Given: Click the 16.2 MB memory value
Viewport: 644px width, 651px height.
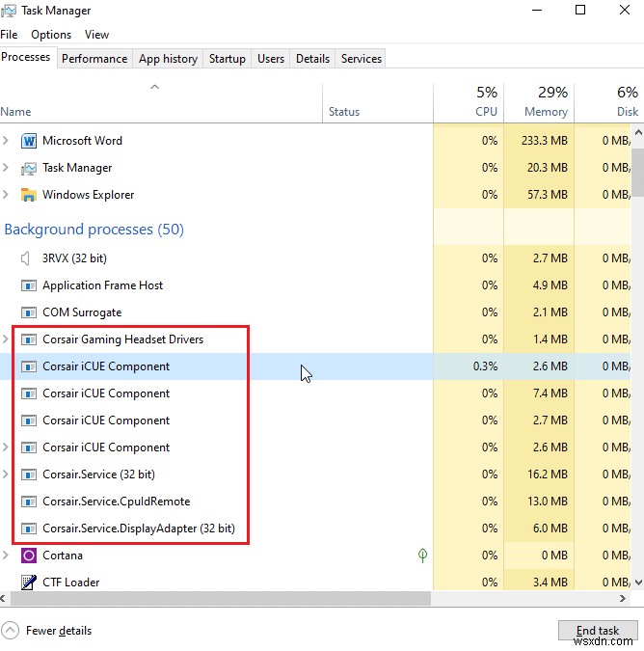Looking at the screenshot, I should (548, 475).
